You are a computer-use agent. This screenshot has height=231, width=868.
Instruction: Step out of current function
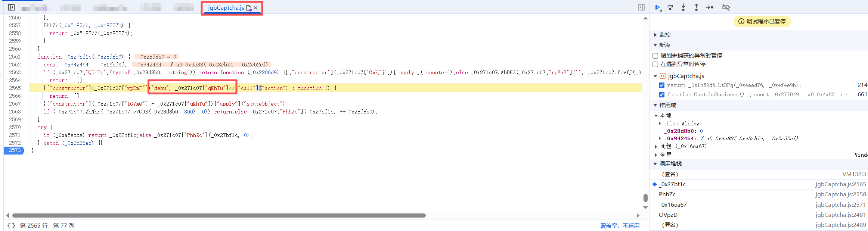[x=696, y=7]
